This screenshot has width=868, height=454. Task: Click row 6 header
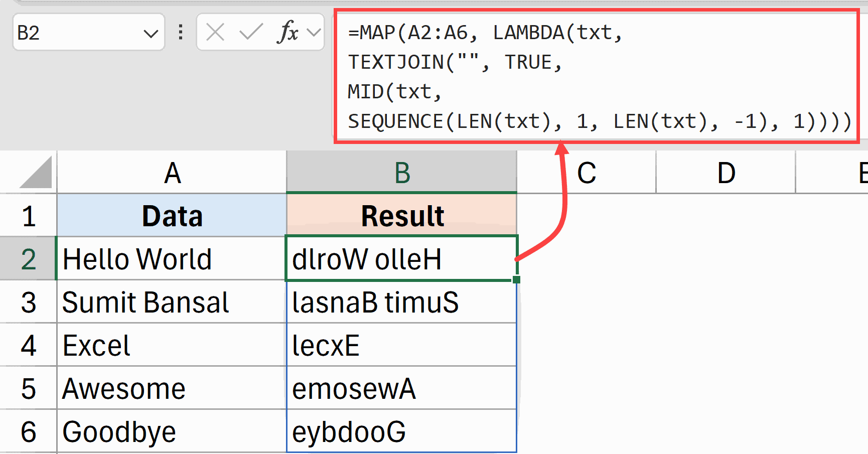[28, 430]
